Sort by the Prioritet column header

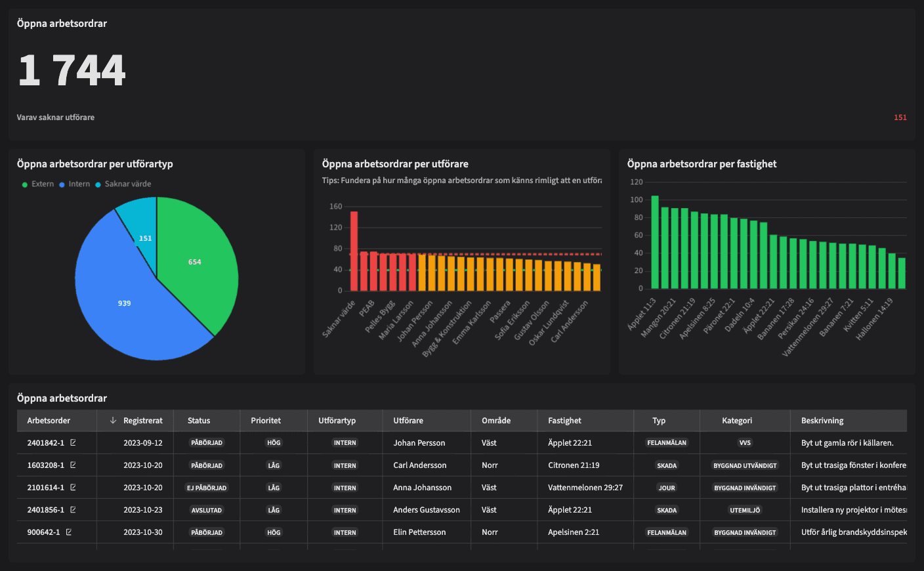pyautogui.click(x=266, y=421)
